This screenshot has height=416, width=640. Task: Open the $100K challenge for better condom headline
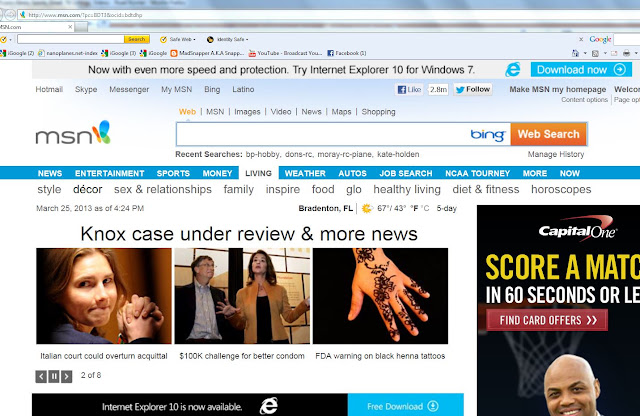click(242, 356)
